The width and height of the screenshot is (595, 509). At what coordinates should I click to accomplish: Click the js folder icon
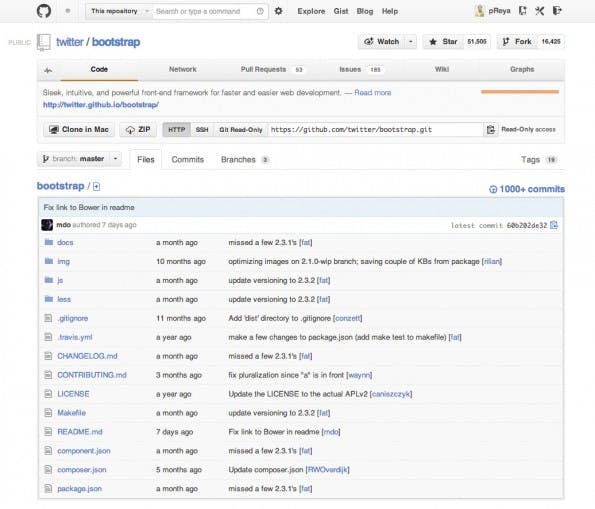(x=49, y=280)
